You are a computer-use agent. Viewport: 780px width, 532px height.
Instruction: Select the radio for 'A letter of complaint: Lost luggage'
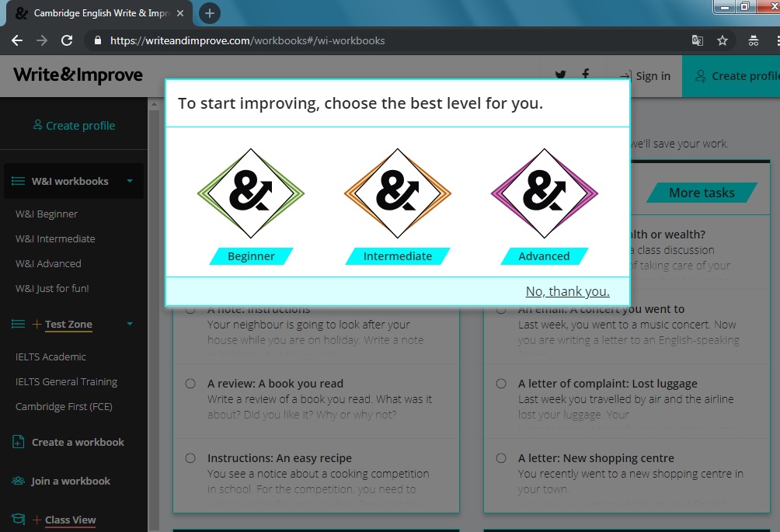pos(500,383)
